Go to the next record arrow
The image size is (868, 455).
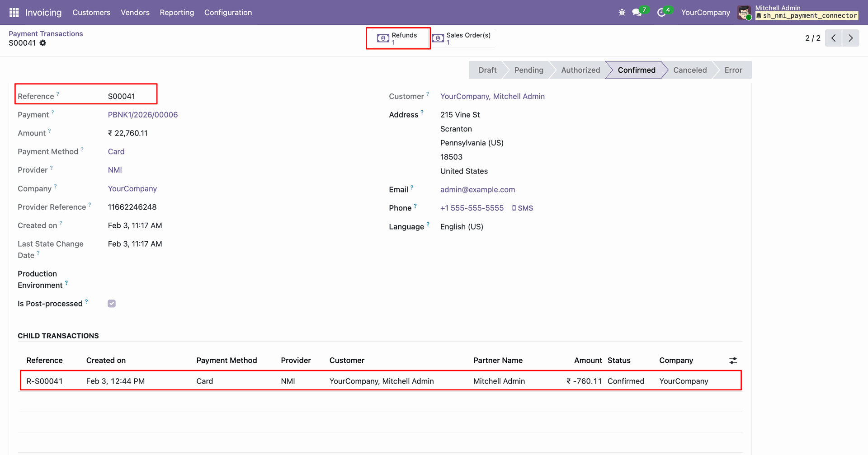click(850, 38)
